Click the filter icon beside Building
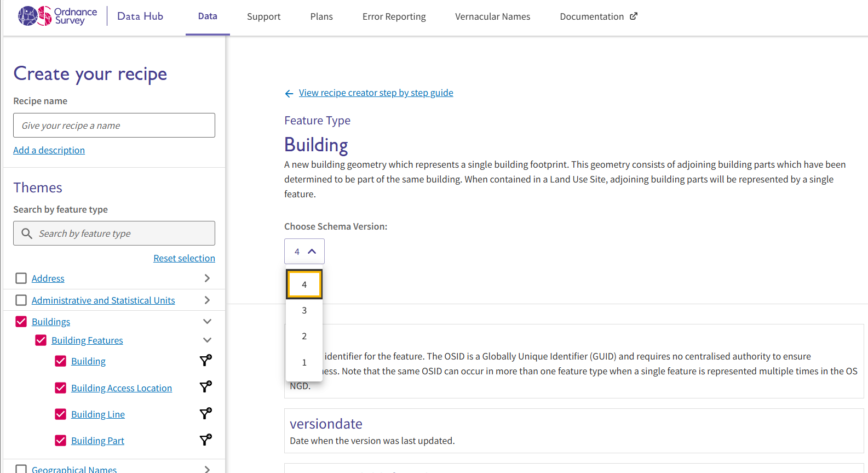The image size is (868, 473). (x=205, y=360)
